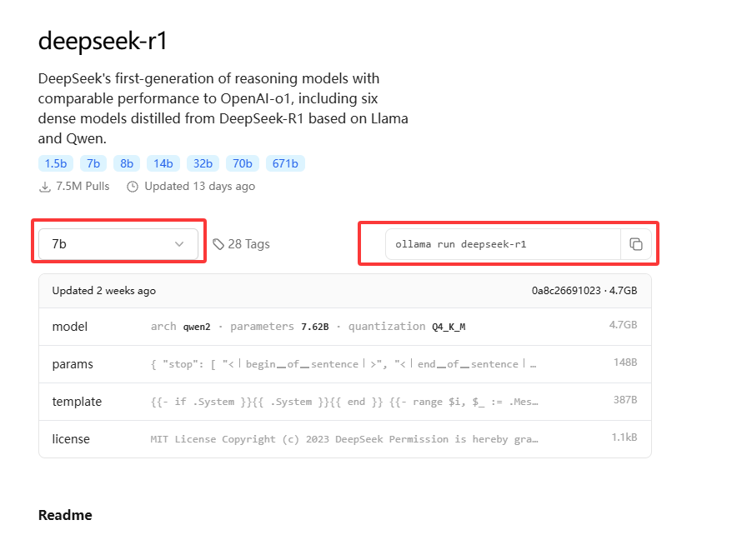Select the 7b size tag badge
This screenshot has width=737, height=560.
click(93, 163)
